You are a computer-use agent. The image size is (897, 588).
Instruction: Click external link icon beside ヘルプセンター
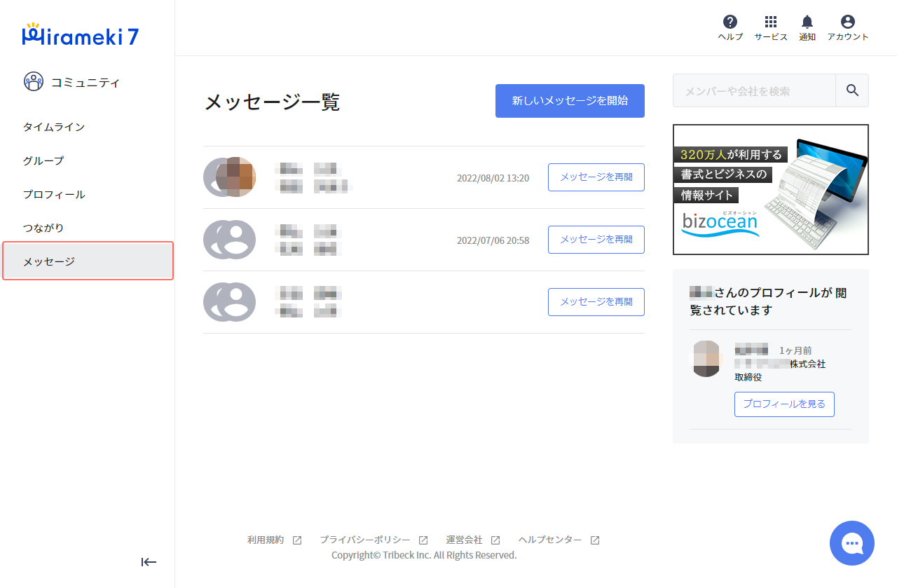click(595, 540)
